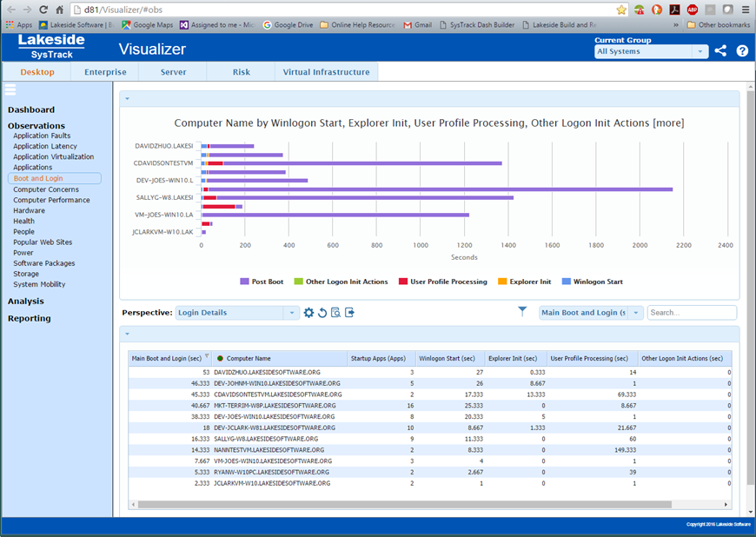The image size is (756, 537).
Task: Click the PDF extension icon
Action: pyautogui.click(x=674, y=10)
